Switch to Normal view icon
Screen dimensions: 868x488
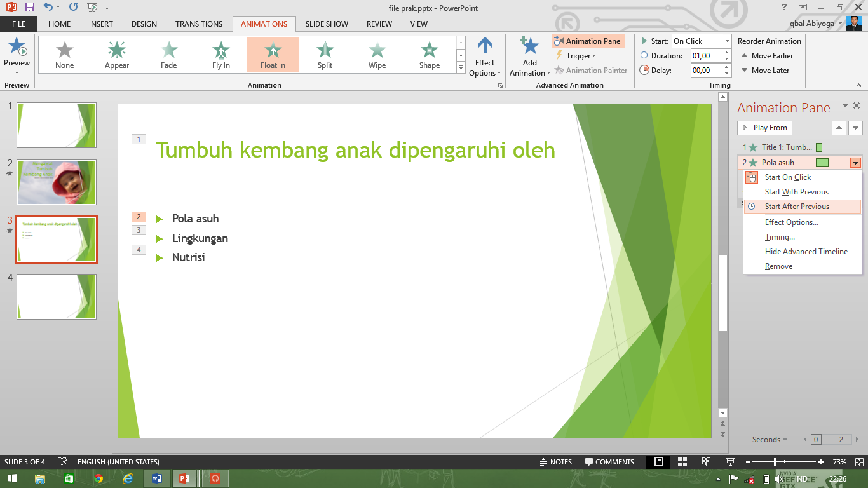click(659, 462)
